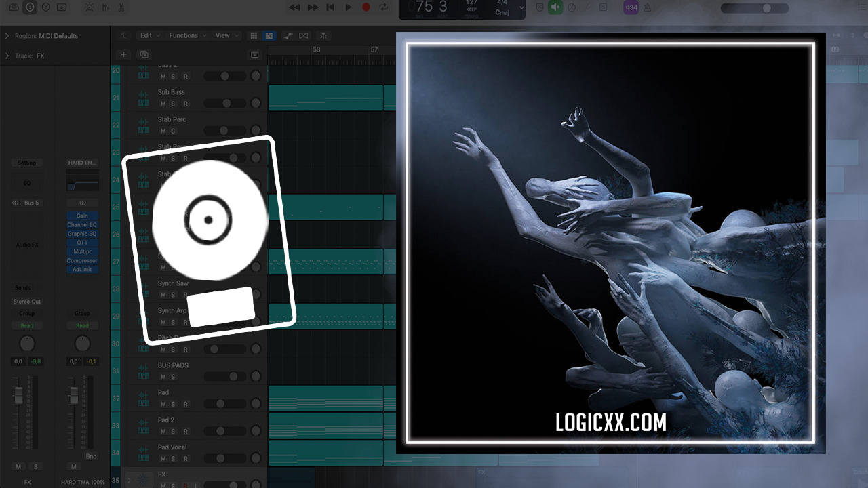
Task: Record-enable the Pad track
Action: click(x=185, y=404)
